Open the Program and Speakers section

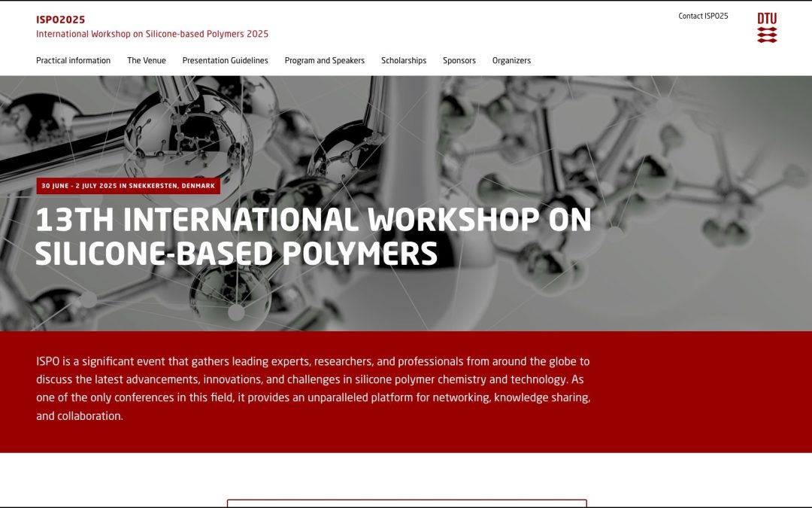click(x=324, y=60)
